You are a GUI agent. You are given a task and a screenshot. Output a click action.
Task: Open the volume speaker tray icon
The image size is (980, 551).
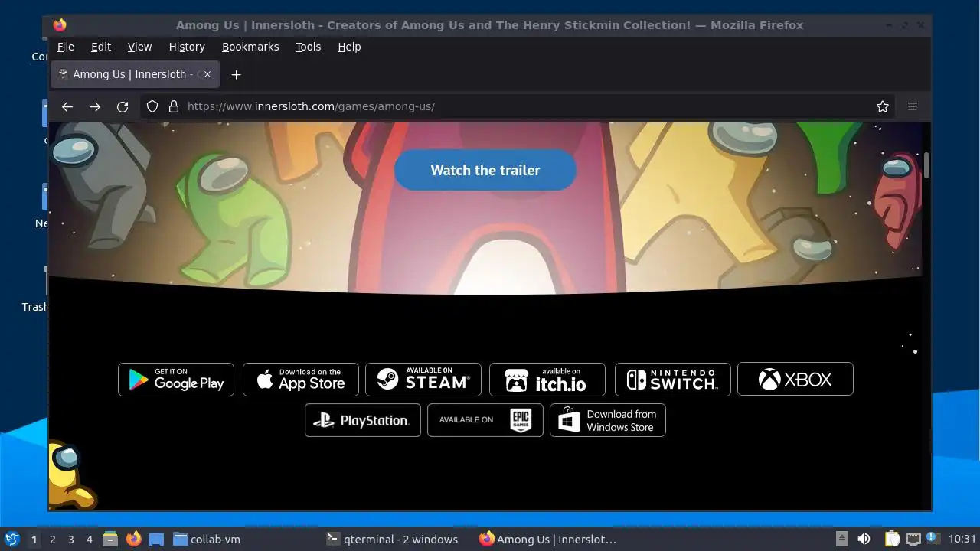coord(864,539)
